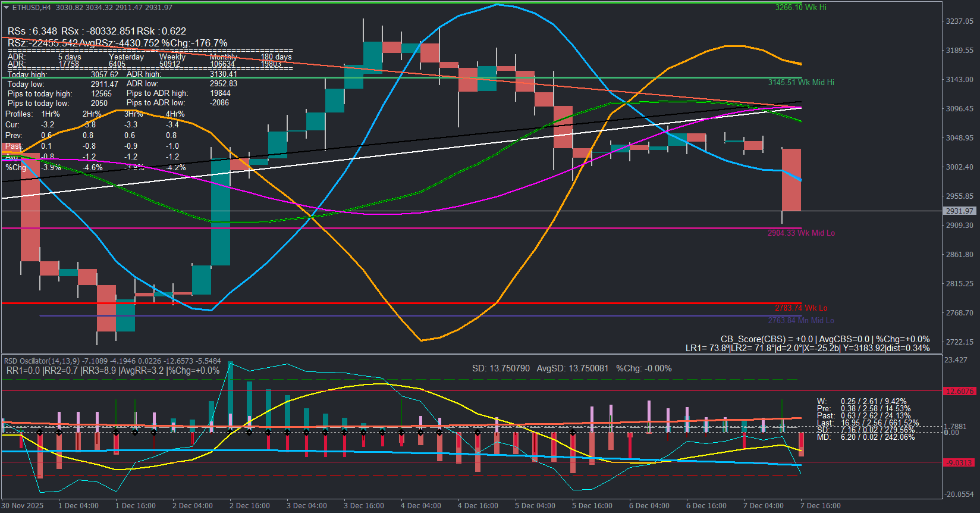Viewport: 980px width, 513px height.
Task: Select the -9.0313 oscillator level tag
Action: 959,462
